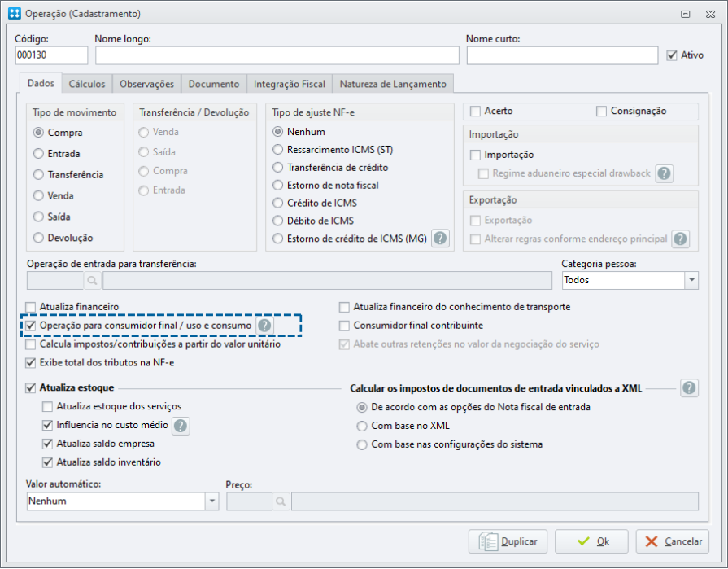Click the Duplicar button

pos(508,542)
